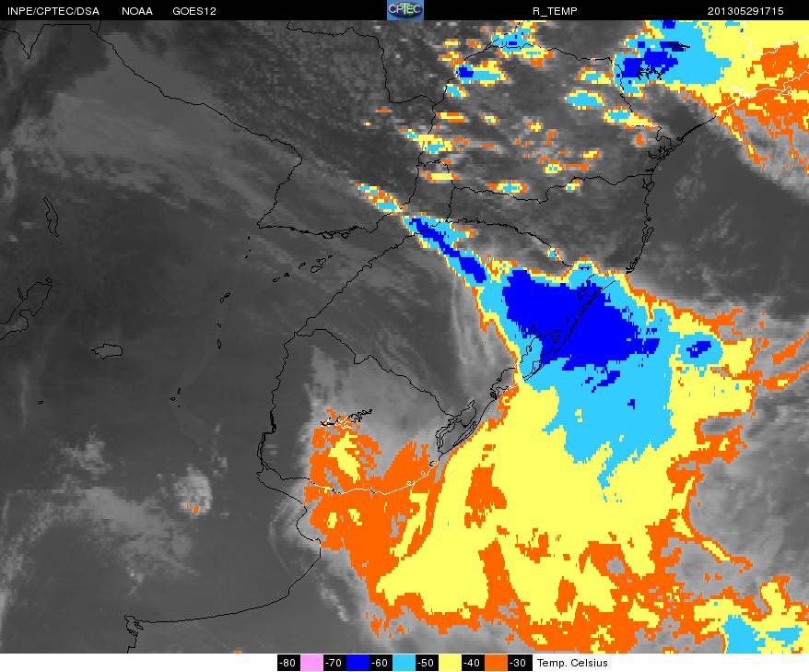Click the Temp. Celsius legend label
Viewport: 809px width, 672px height.
click(572, 663)
